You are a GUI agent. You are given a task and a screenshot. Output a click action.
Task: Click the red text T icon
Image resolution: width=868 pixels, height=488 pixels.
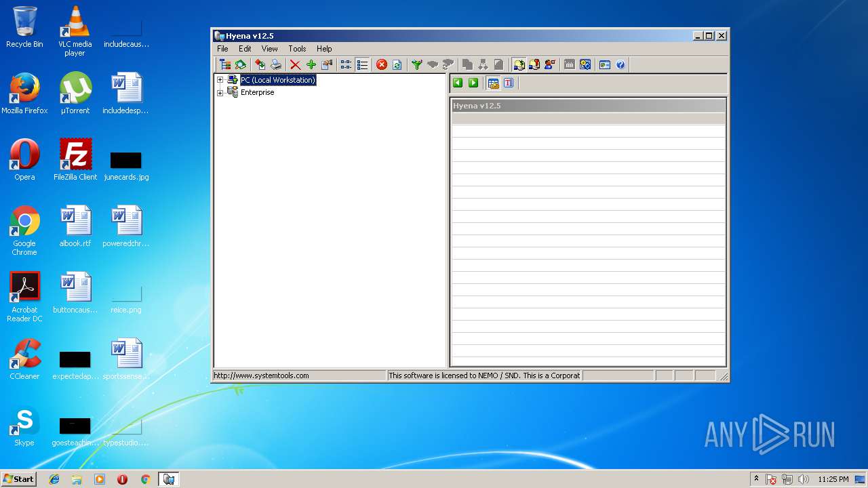(x=509, y=83)
